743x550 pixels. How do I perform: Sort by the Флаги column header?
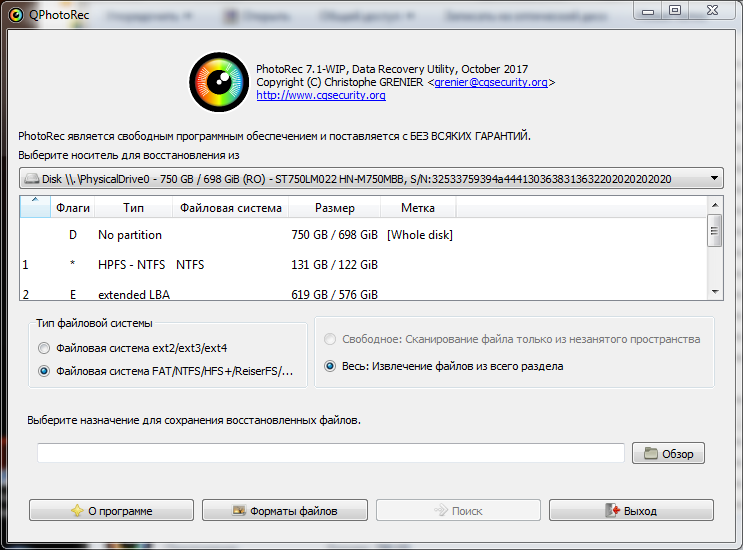(x=72, y=208)
